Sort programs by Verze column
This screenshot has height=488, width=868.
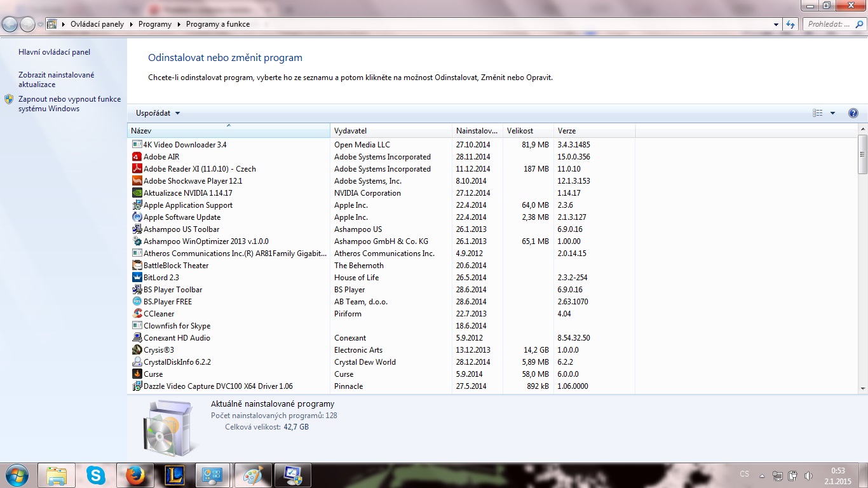click(594, 131)
